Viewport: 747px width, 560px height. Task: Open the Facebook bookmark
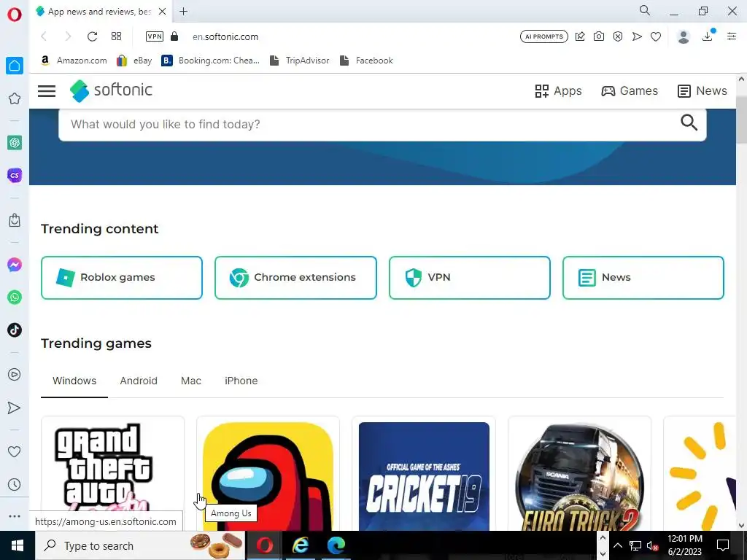point(366,61)
